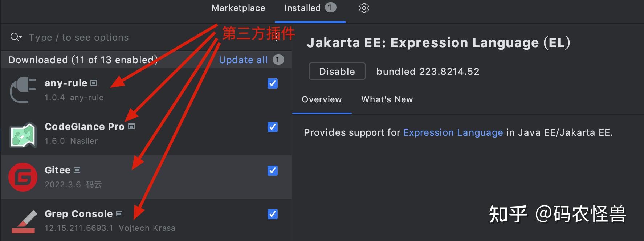The image size is (644, 241).
Task: Click the Jakarta EE: Expression Language title
Action: click(x=439, y=43)
